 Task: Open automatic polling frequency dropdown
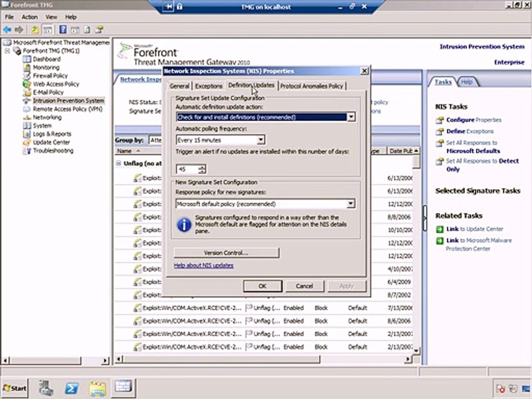tap(260, 140)
